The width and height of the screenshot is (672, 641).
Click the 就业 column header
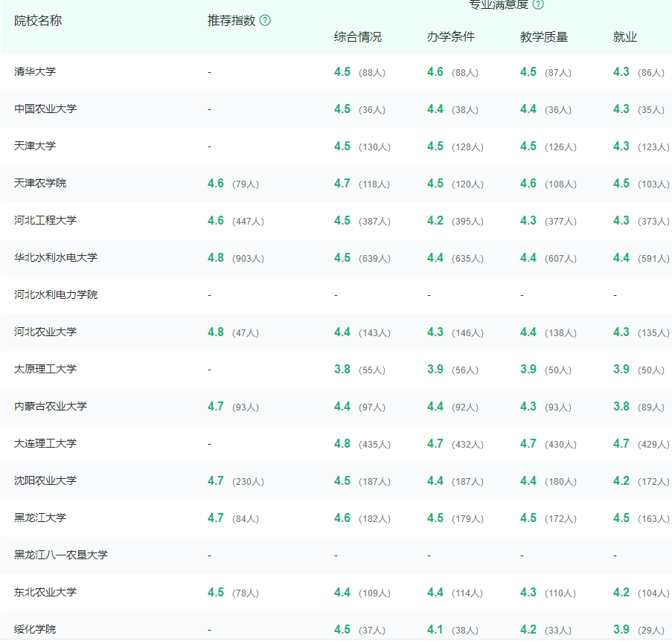624,37
